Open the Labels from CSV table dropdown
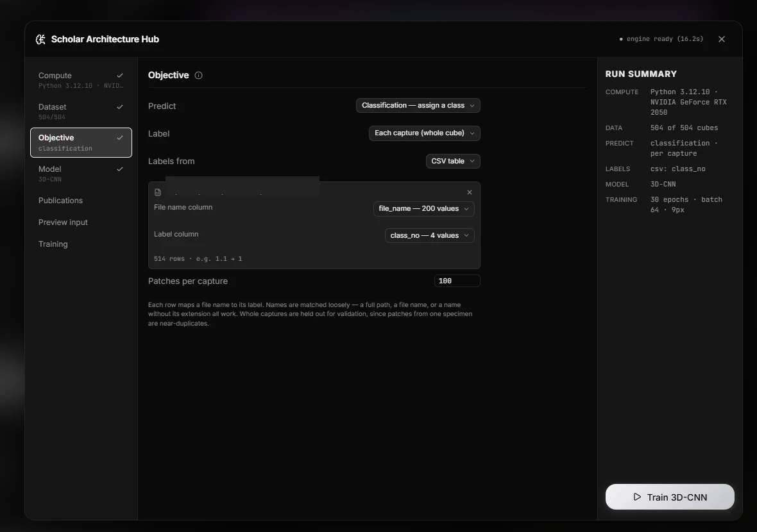The width and height of the screenshot is (757, 532). tap(453, 161)
